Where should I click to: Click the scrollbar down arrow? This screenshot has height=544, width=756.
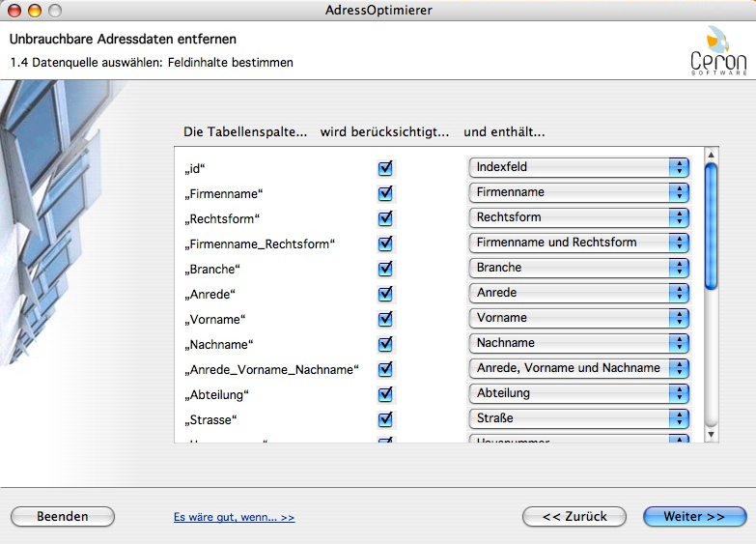(712, 435)
